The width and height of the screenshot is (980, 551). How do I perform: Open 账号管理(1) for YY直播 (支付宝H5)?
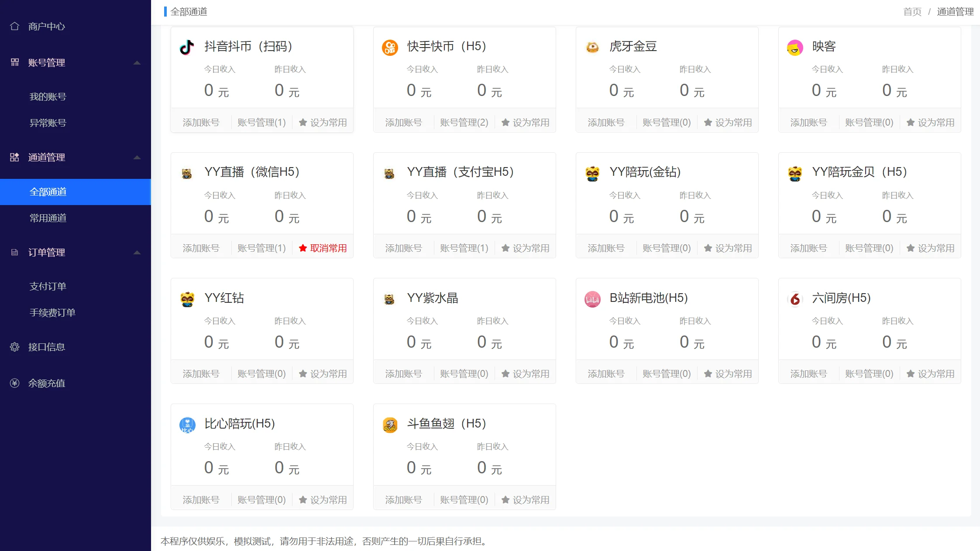point(464,248)
